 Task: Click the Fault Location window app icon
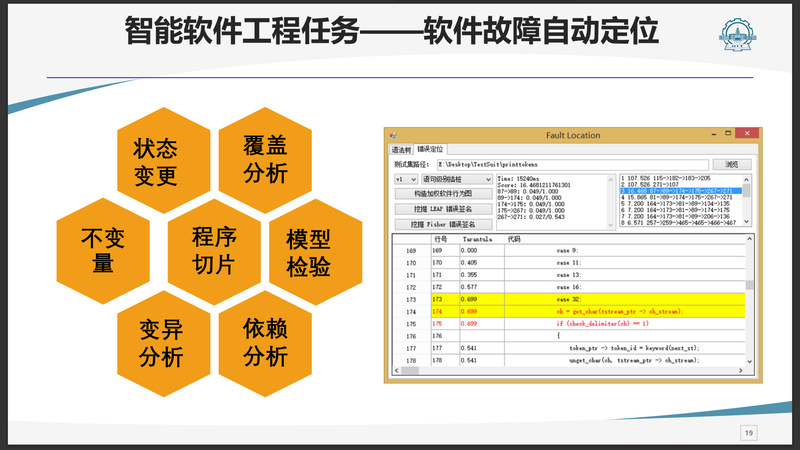(x=392, y=134)
